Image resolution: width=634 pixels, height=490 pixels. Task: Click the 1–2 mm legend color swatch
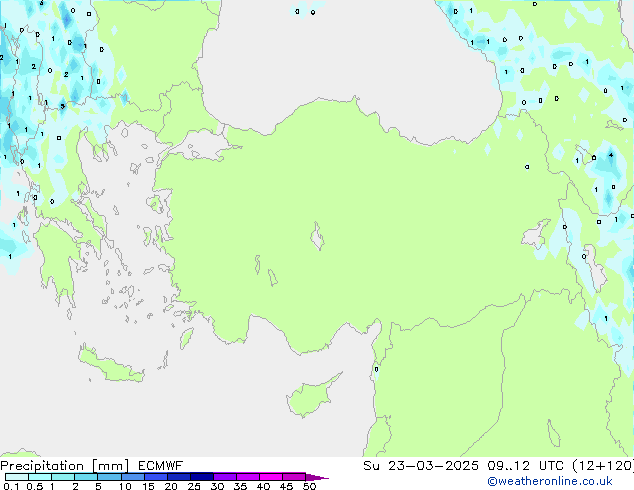(63, 477)
